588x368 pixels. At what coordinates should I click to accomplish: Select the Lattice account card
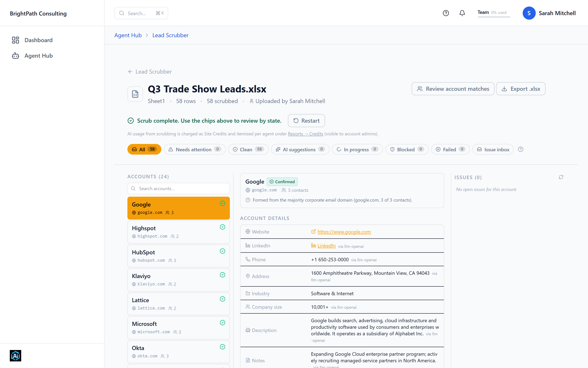(179, 304)
